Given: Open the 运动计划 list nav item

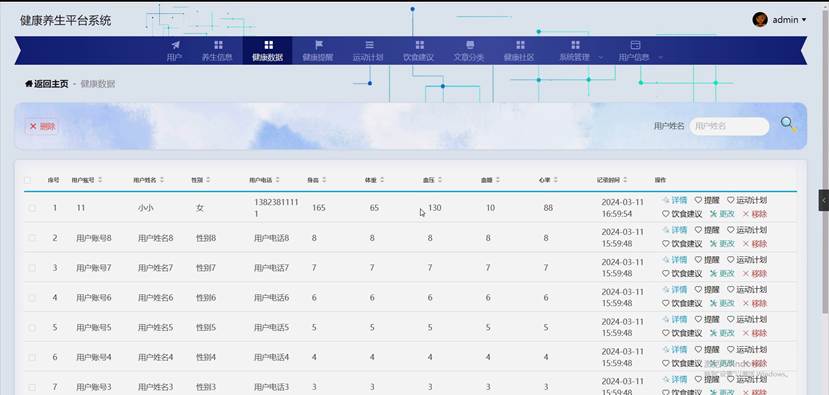Looking at the screenshot, I should [368, 51].
